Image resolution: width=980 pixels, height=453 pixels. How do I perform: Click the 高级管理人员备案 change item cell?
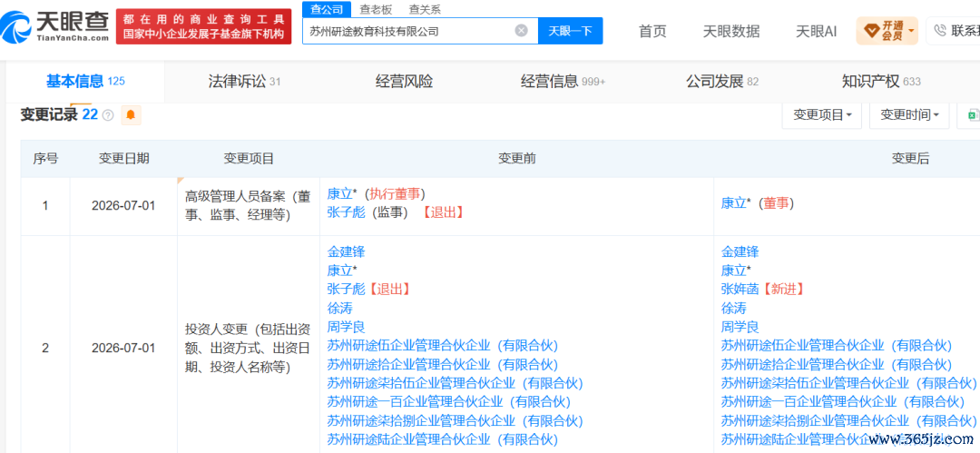248,206
